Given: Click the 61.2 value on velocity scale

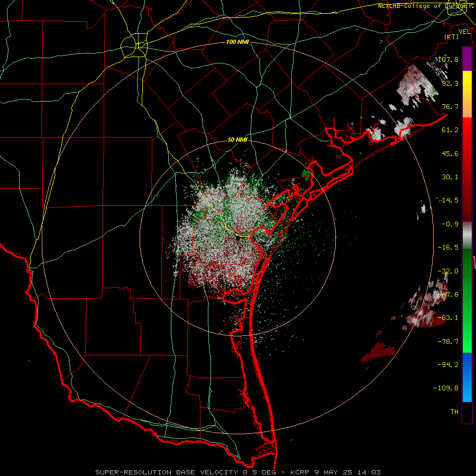Looking at the screenshot, I should click(x=450, y=130).
